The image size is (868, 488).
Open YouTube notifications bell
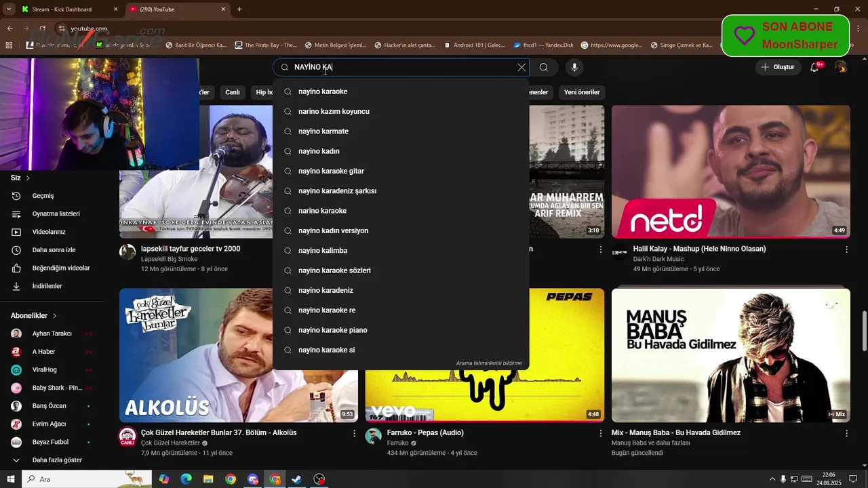coord(814,67)
